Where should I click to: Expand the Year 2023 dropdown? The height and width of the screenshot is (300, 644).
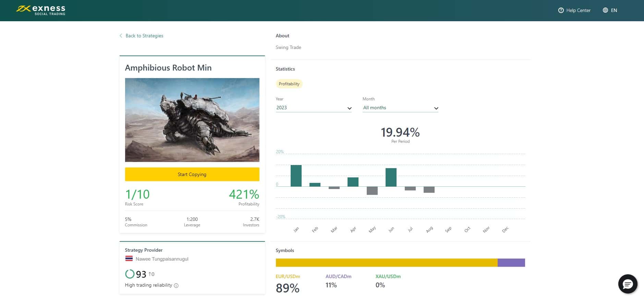coord(314,108)
